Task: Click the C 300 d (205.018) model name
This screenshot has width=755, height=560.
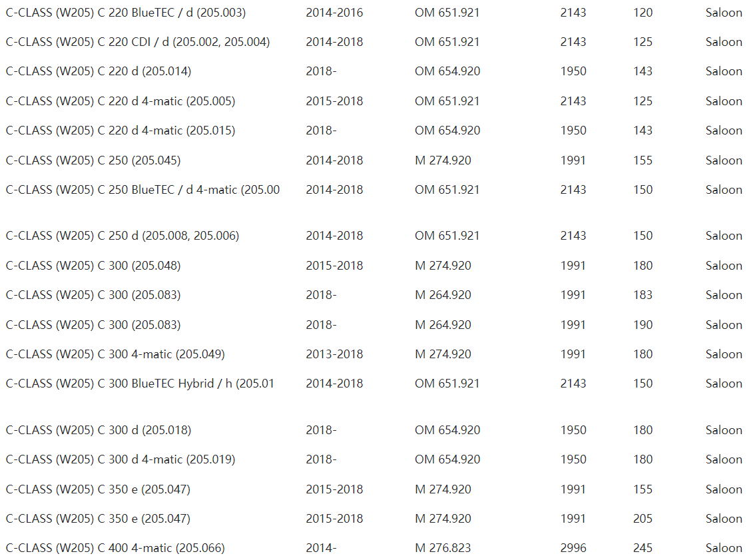Action: pyautogui.click(x=99, y=430)
